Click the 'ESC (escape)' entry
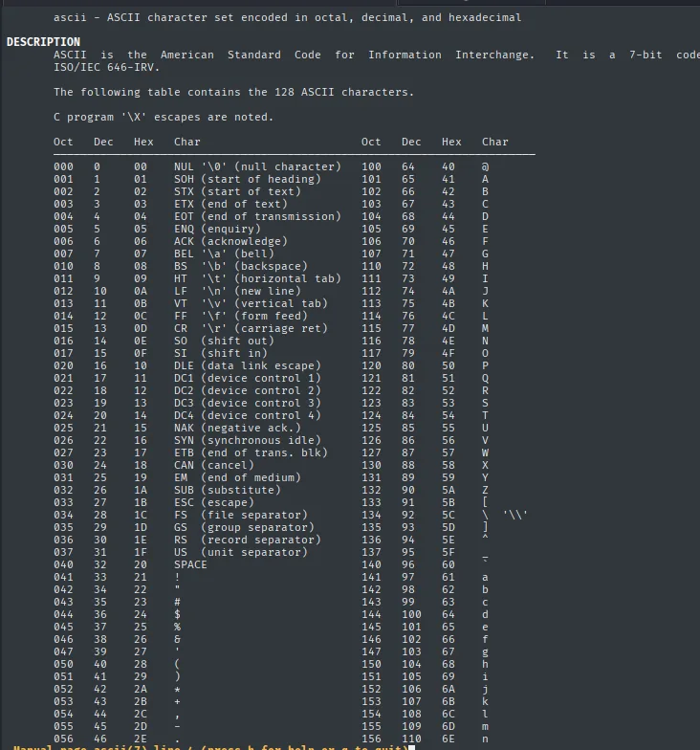 214,503
